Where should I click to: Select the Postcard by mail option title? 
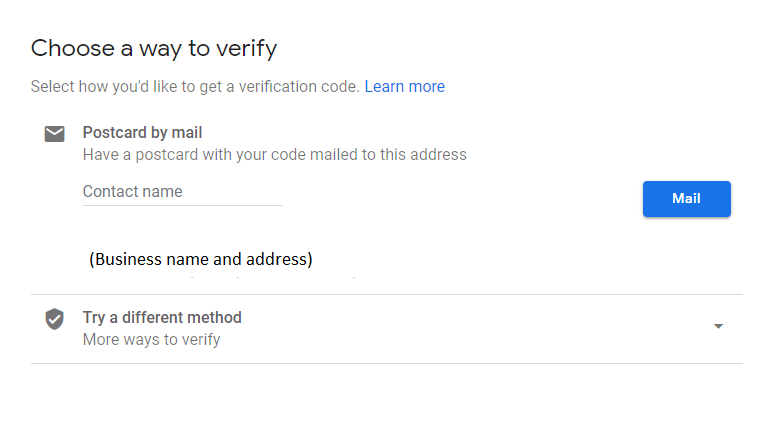(x=142, y=132)
